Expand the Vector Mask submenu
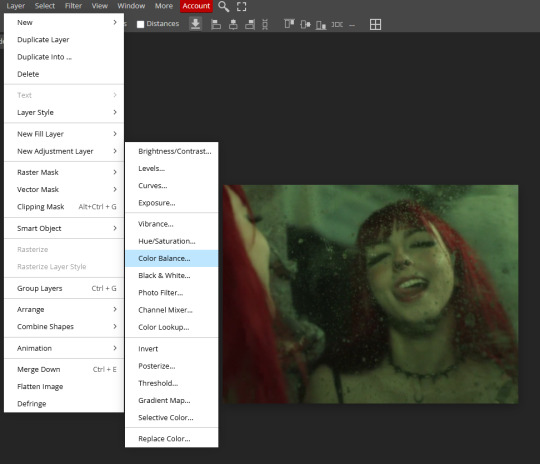The width and height of the screenshot is (540, 464). click(x=64, y=189)
